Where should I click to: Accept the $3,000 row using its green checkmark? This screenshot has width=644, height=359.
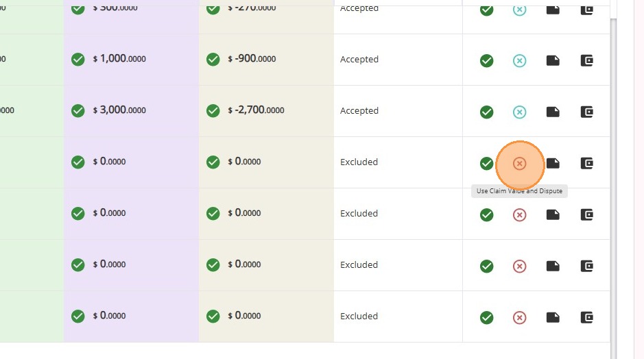[x=487, y=112]
